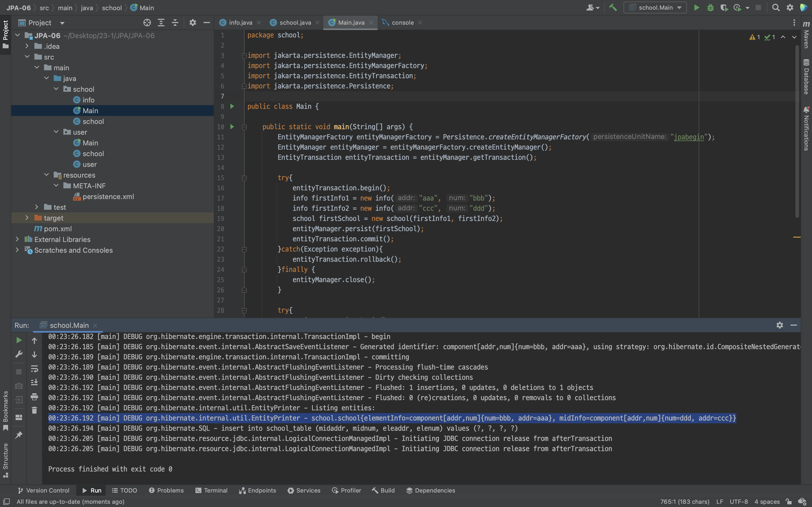Viewport: 812px width, 507px height.
Task: Click Collapse All in Project panel
Action: [175, 23]
